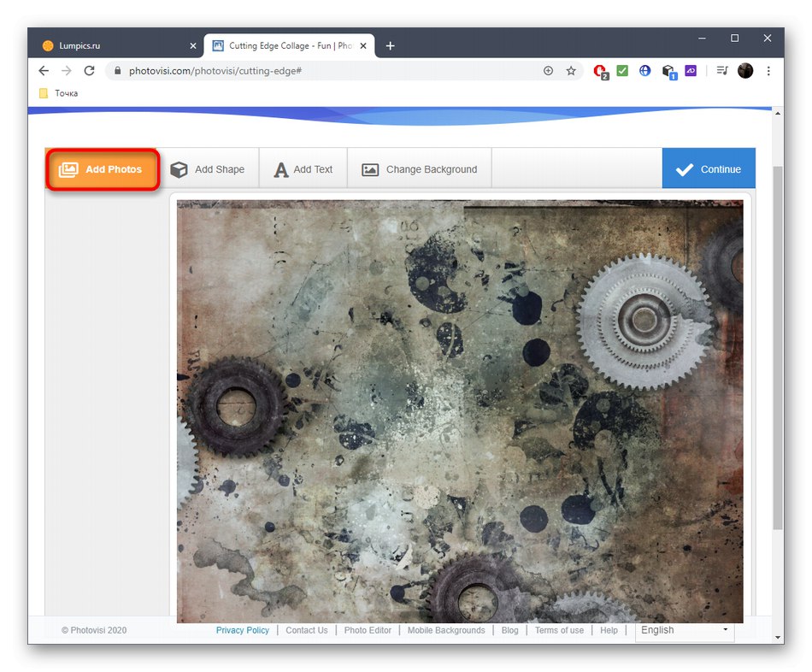This screenshot has width=812, height=672.
Task: Click the Continue button
Action: 709,168
